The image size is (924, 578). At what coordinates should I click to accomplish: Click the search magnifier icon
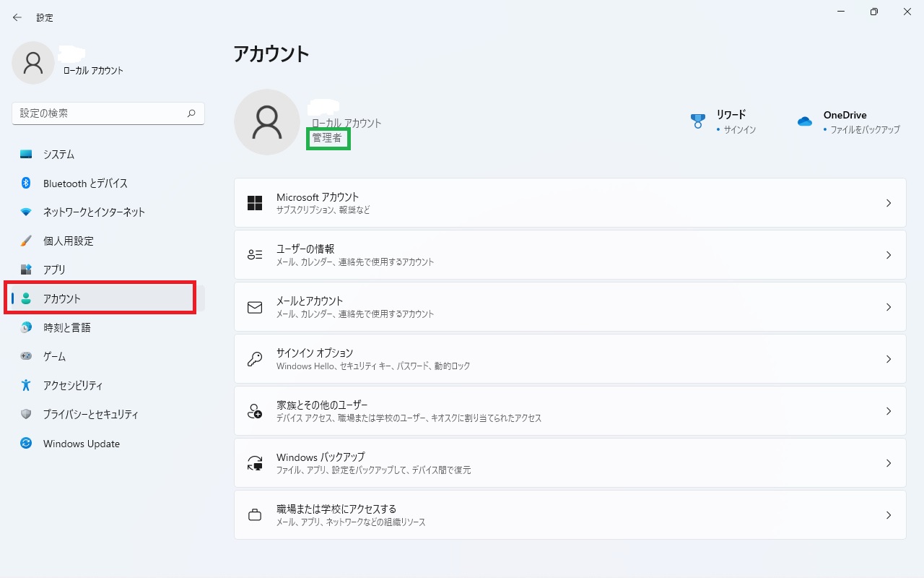(x=191, y=113)
